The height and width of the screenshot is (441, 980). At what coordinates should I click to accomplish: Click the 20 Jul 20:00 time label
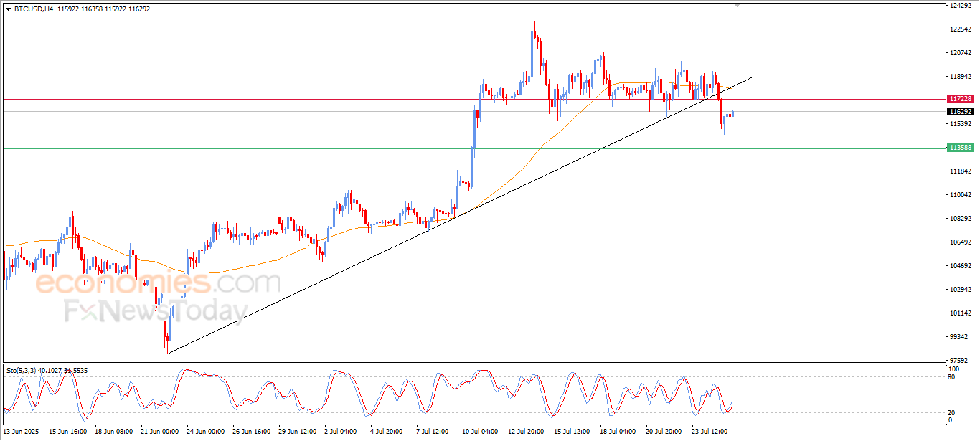pos(665,432)
